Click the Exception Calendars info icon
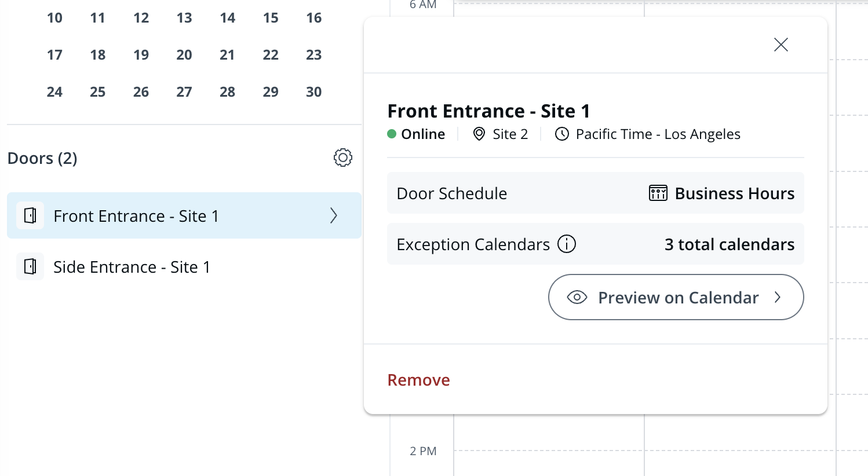 pyautogui.click(x=566, y=244)
